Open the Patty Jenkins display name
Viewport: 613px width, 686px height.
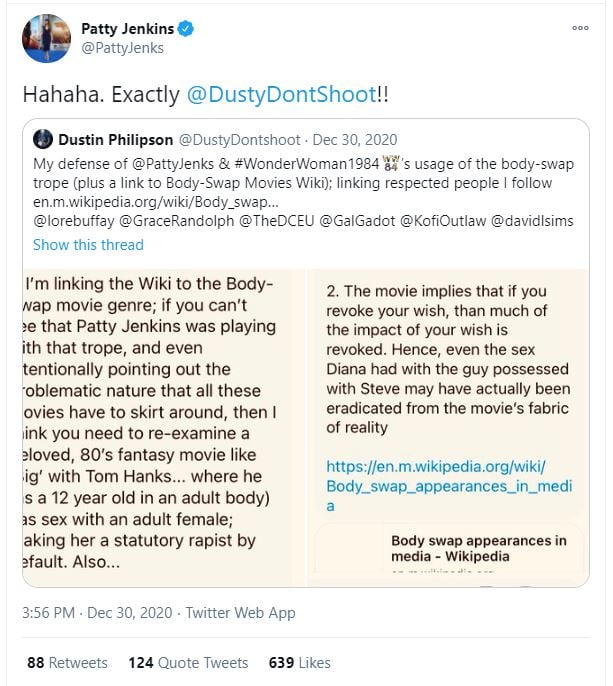point(128,29)
